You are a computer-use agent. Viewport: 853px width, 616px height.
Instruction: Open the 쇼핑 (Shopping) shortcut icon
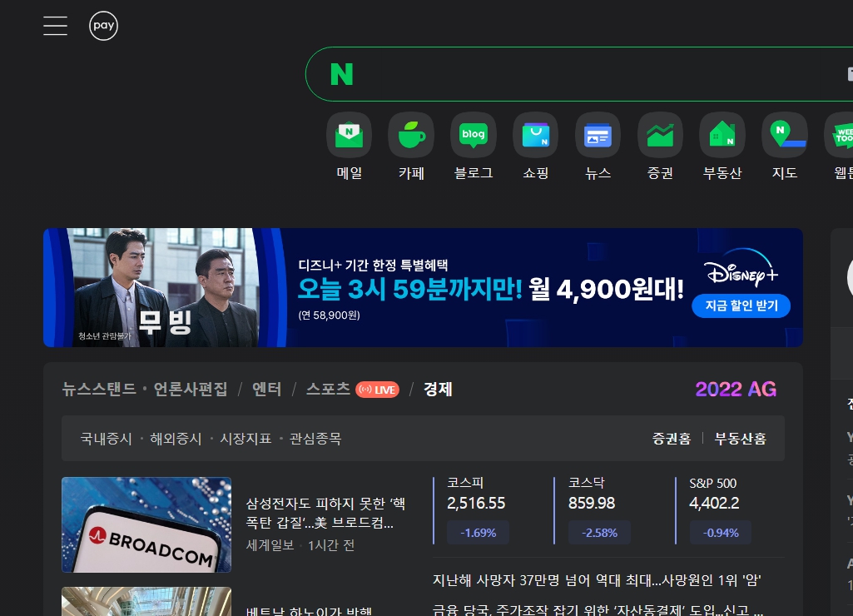535,135
